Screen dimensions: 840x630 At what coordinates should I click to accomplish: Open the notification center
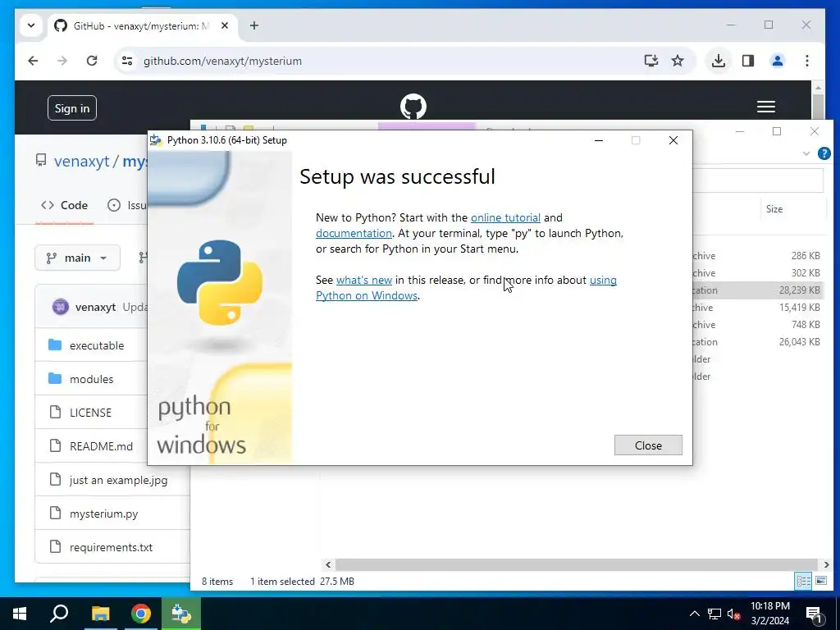pos(813,614)
